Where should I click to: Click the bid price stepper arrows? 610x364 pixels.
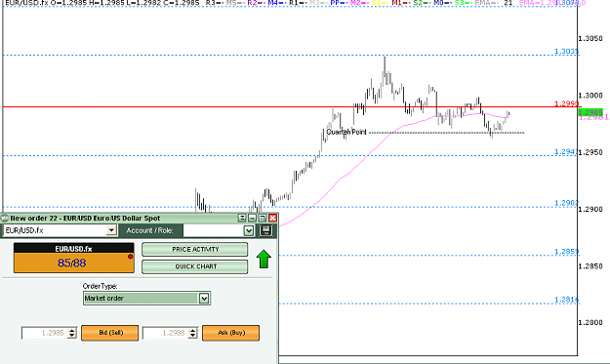[x=72, y=333]
